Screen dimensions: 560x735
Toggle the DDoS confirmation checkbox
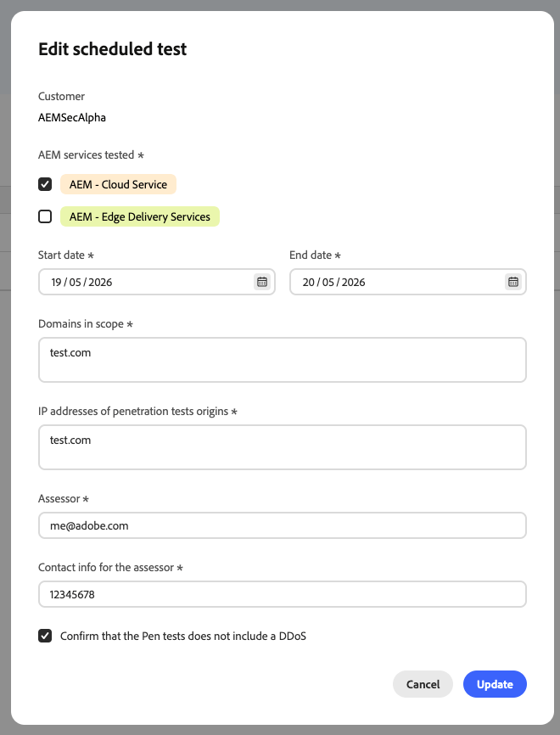pos(45,636)
